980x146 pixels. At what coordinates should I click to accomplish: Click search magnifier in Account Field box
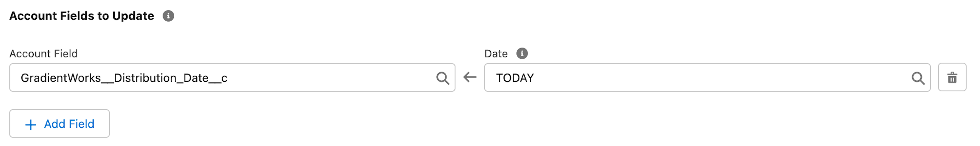point(443,78)
